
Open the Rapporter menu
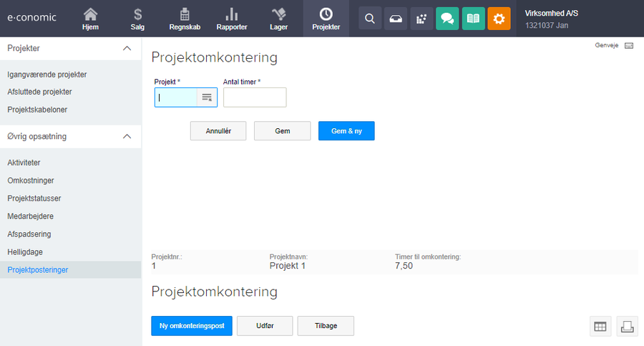231,19
